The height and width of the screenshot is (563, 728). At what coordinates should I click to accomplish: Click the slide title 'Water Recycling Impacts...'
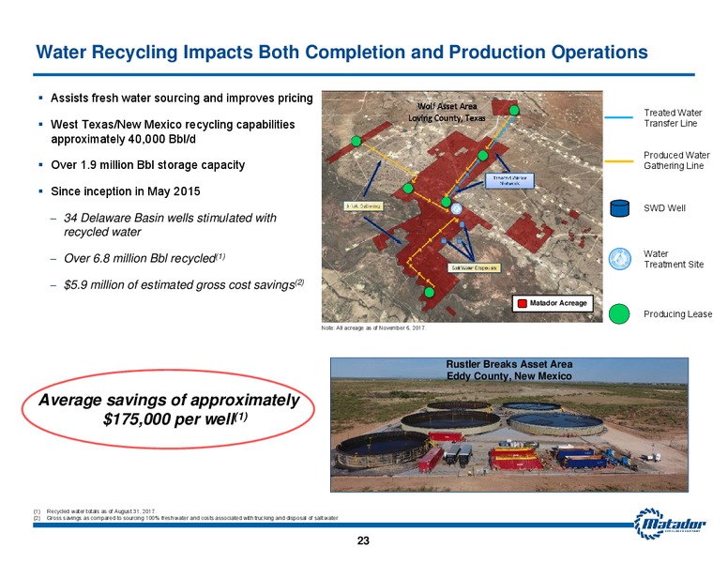341,52
